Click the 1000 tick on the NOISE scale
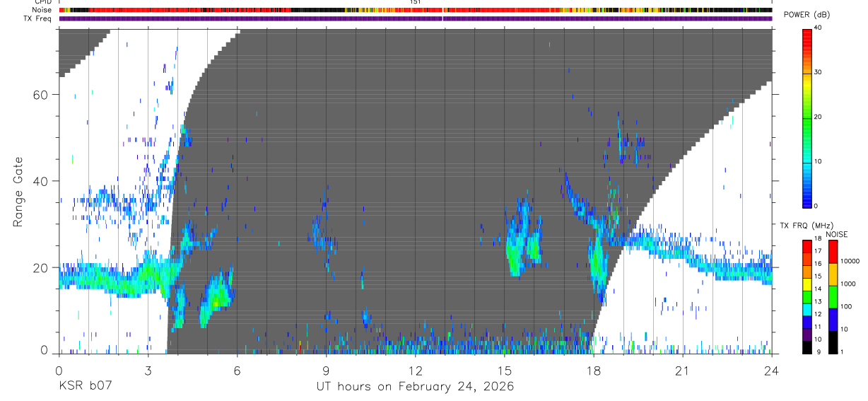The width and height of the screenshot is (868, 401). point(848,284)
